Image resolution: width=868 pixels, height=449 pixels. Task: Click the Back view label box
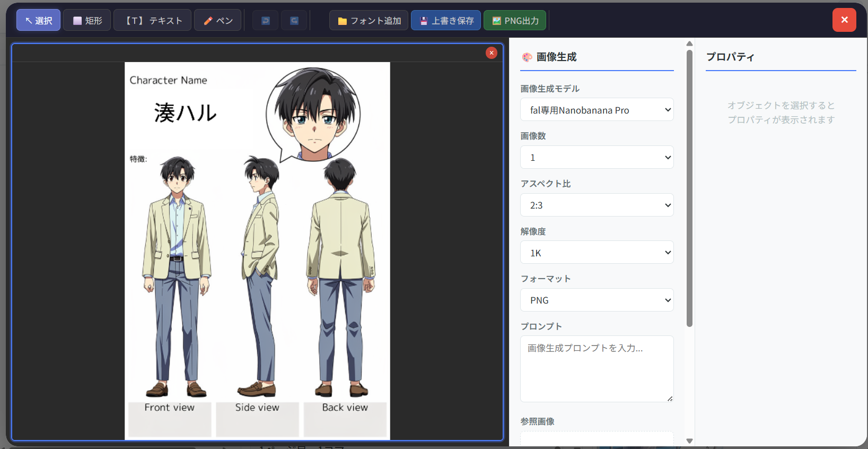(x=345, y=419)
